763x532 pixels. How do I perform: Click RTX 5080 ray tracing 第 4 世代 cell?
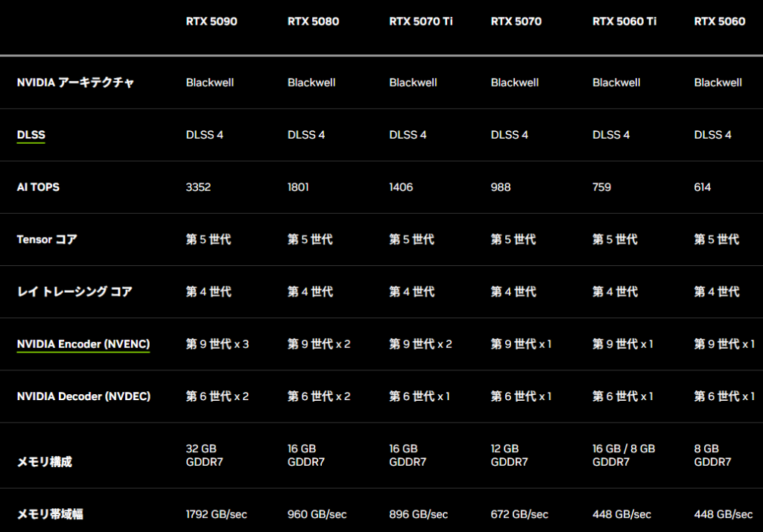311,291
